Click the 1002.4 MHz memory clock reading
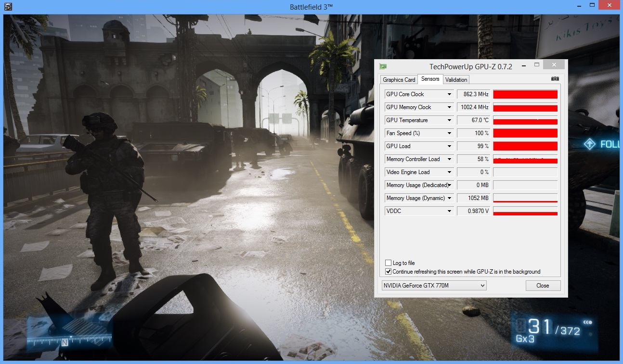Image resolution: width=623 pixels, height=364 pixels. click(x=473, y=107)
